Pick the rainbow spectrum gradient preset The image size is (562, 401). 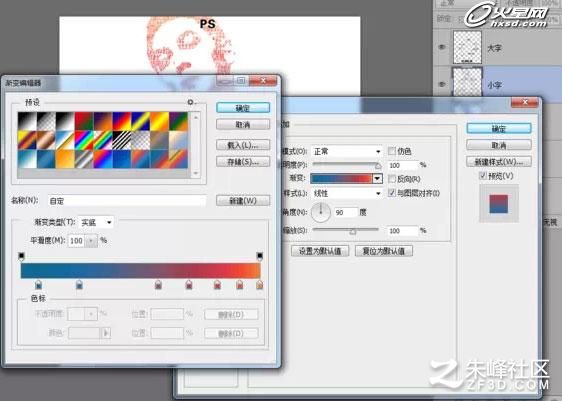[84, 140]
